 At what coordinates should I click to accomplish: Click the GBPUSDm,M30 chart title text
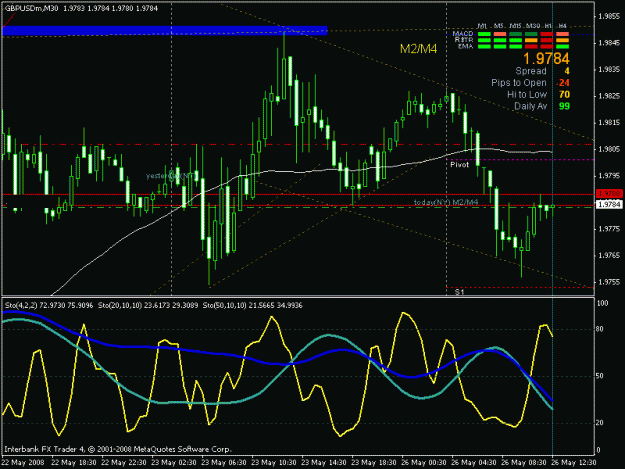[x=29, y=8]
